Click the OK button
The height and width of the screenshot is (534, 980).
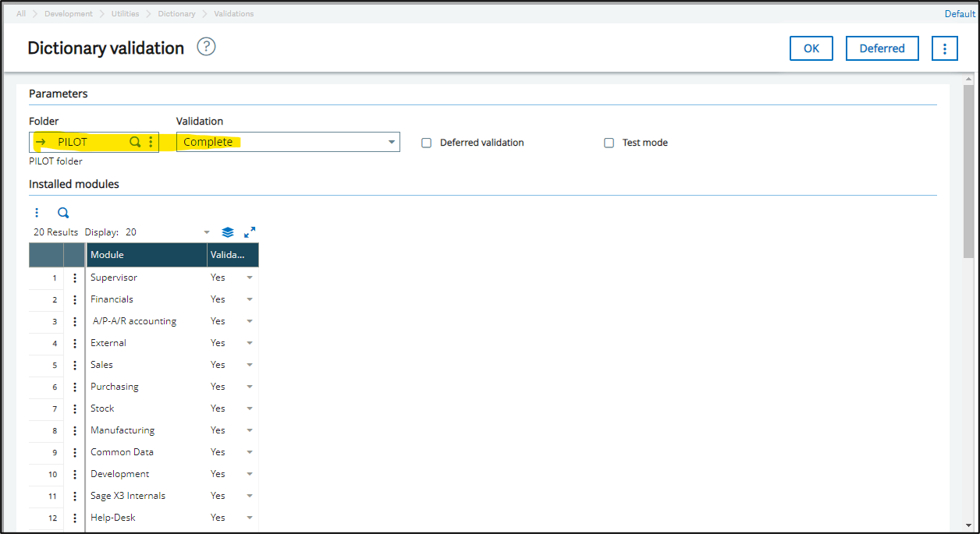[811, 48]
